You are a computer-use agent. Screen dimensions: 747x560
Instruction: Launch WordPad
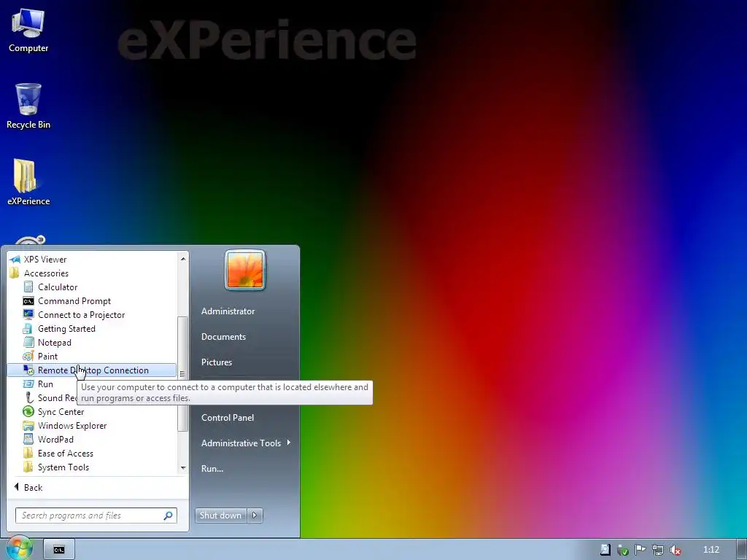pyautogui.click(x=55, y=440)
